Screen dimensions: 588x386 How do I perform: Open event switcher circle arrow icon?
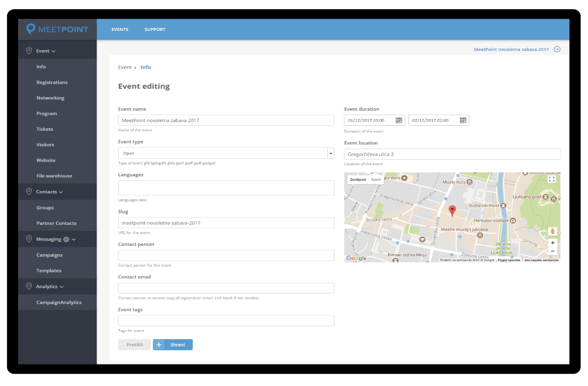(557, 49)
